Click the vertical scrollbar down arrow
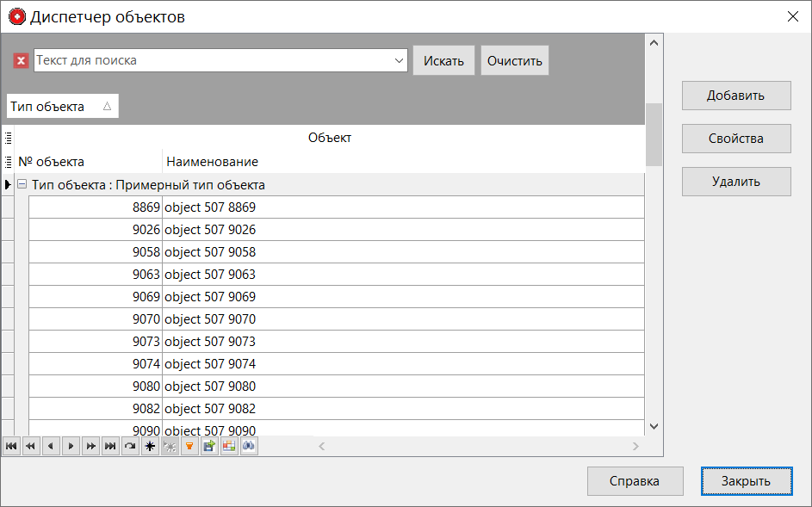 [654, 426]
